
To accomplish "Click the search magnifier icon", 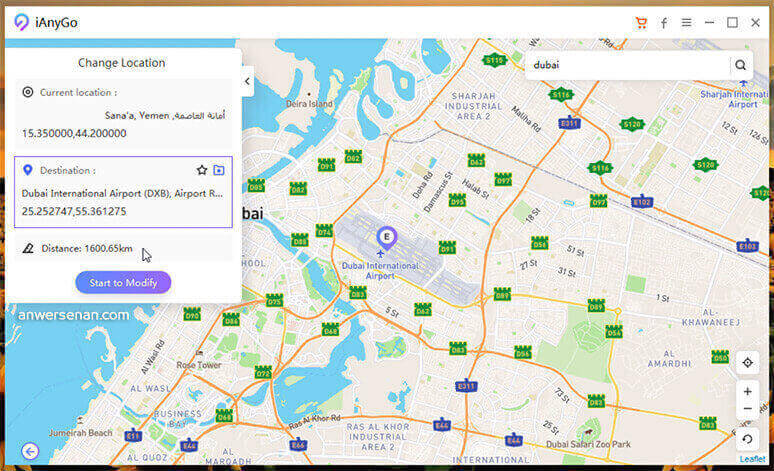I will coord(740,65).
